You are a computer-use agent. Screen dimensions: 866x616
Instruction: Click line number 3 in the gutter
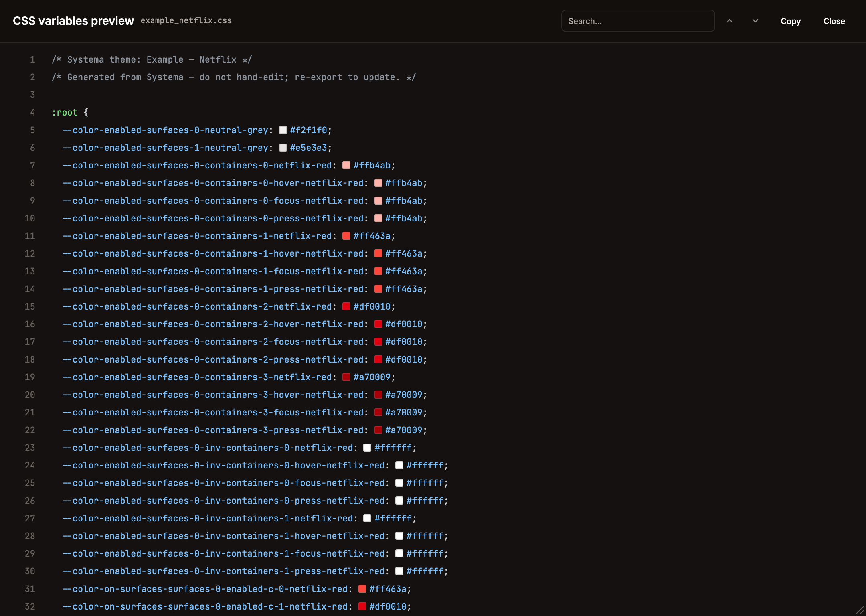pyautogui.click(x=32, y=95)
